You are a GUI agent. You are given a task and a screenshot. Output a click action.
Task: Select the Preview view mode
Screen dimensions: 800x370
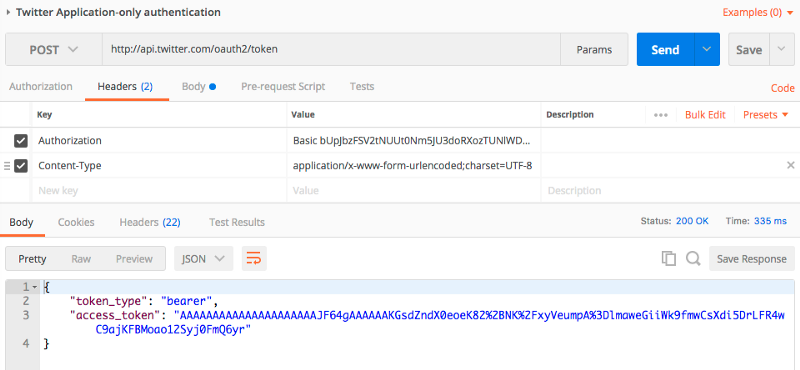tap(134, 259)
